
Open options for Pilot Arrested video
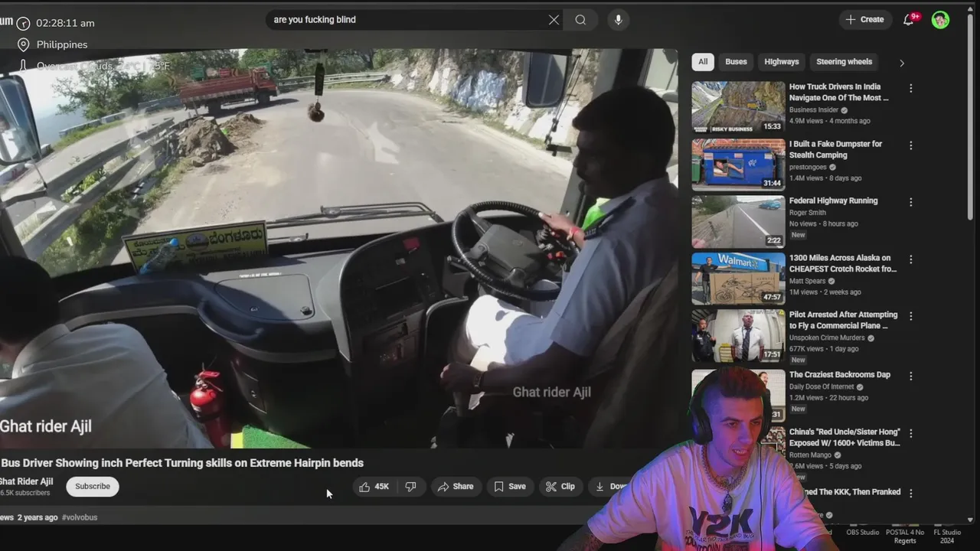(910, 316)
